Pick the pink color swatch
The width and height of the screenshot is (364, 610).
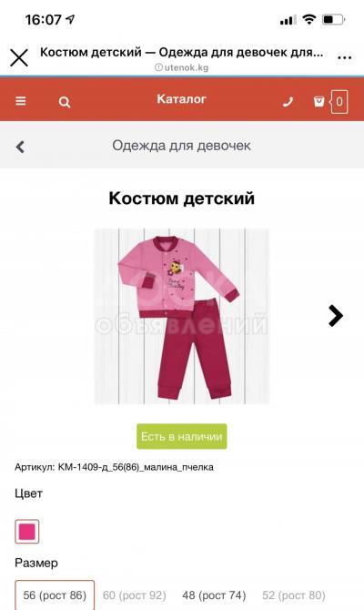pos(26,532)
